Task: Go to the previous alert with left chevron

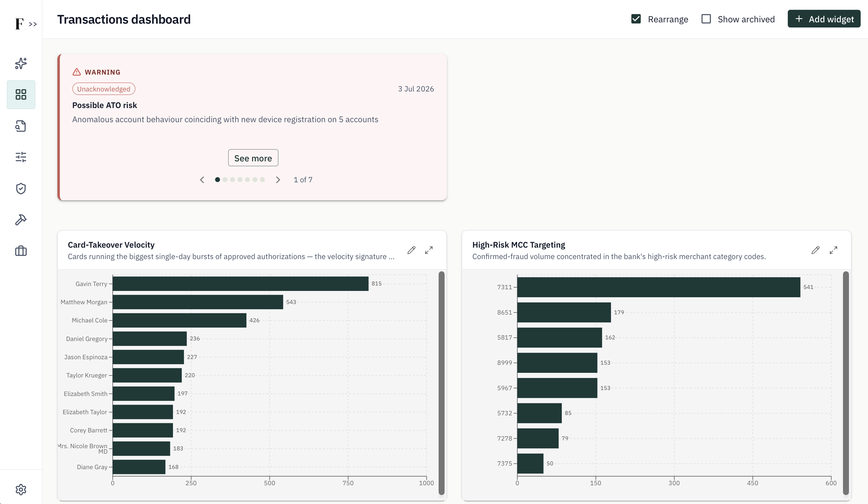Action: tap(202, 180)
